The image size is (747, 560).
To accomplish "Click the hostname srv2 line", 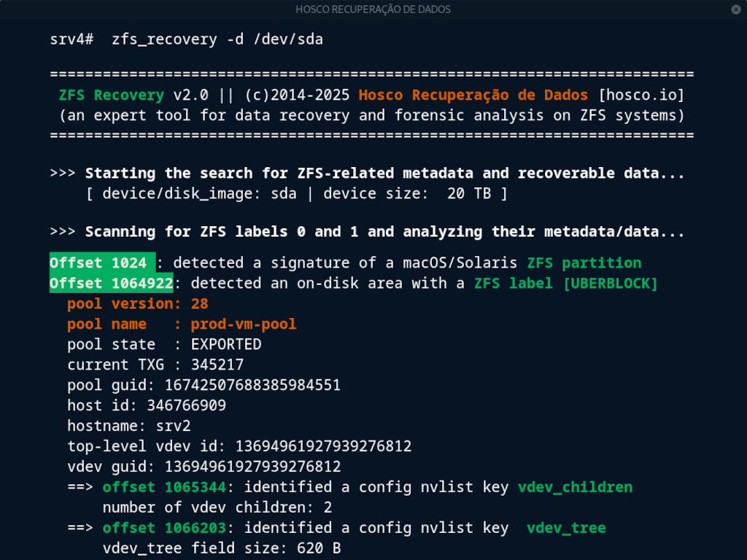I will 129,426.
